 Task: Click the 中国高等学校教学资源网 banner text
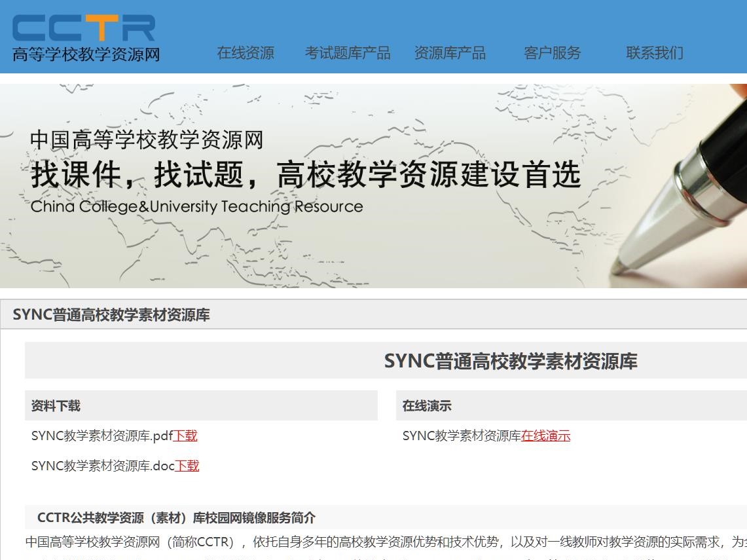pos(147,140)
